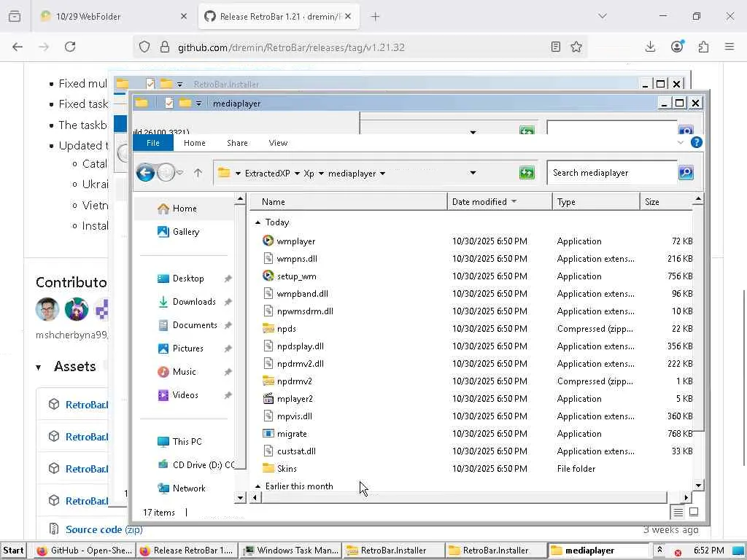Open the wmplayer application file

(x=295, y=241)
